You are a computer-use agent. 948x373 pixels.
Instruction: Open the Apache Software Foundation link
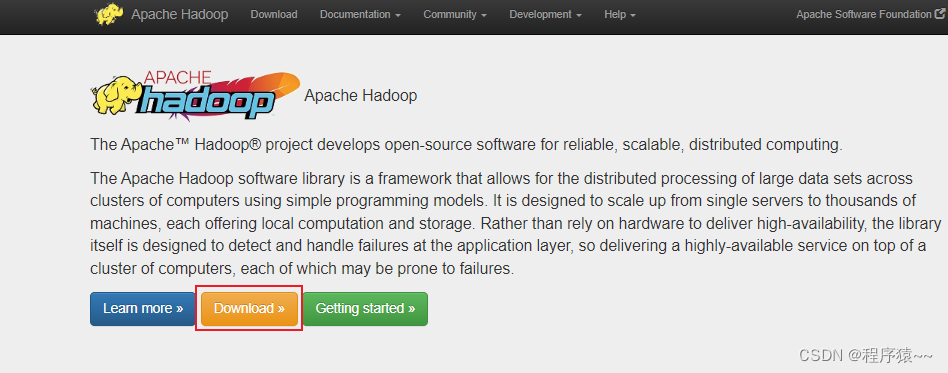click(865, 15)
